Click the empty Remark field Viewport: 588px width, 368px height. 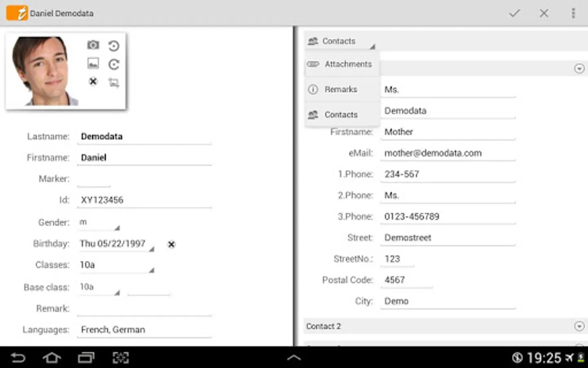144,309
